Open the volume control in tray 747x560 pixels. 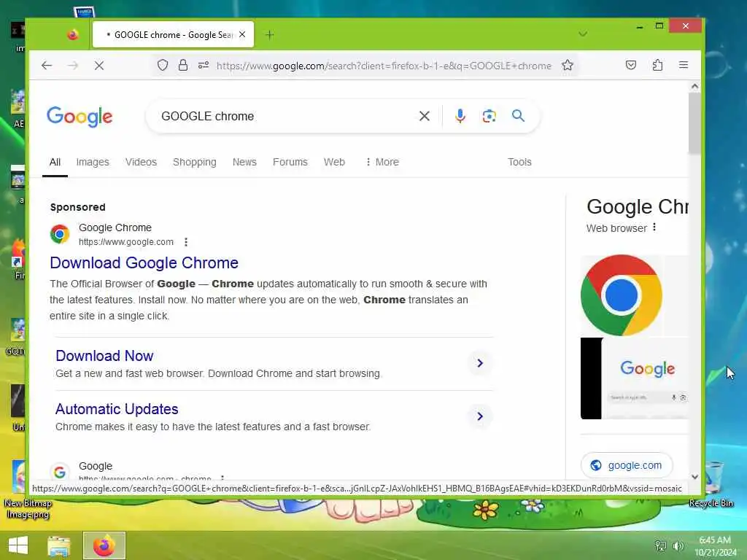tap(678, 545)
